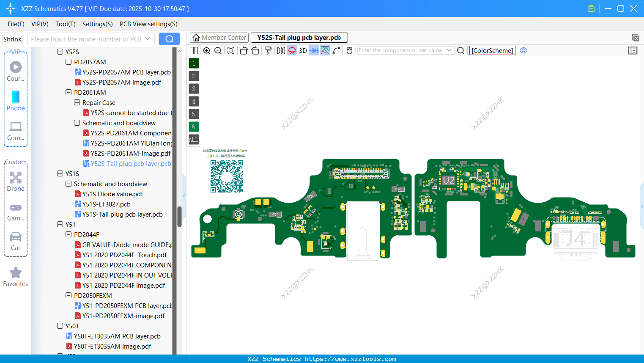Toggle the red lamp highlight mode
This screenshot has width=644, height=363.
(x=292, y=50)
